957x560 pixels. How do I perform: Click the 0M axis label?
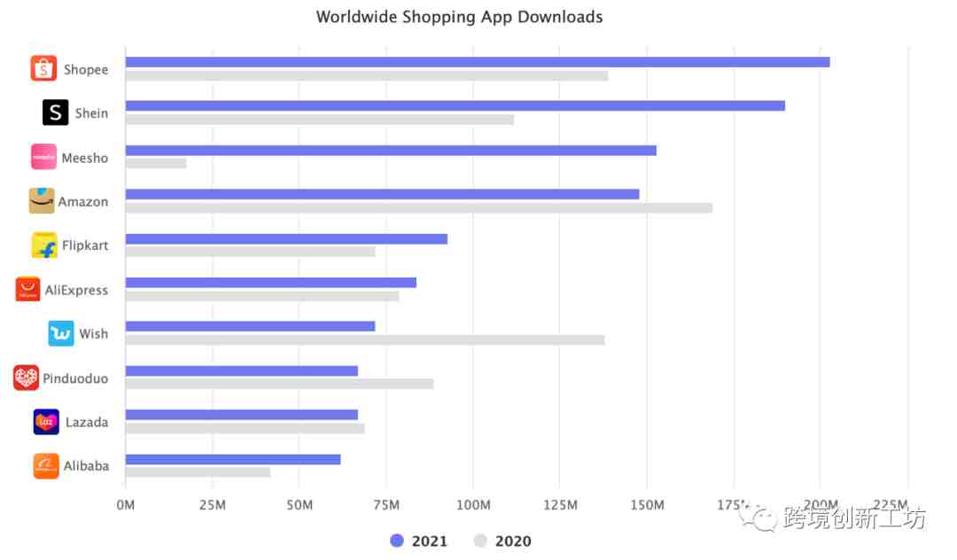126,505
